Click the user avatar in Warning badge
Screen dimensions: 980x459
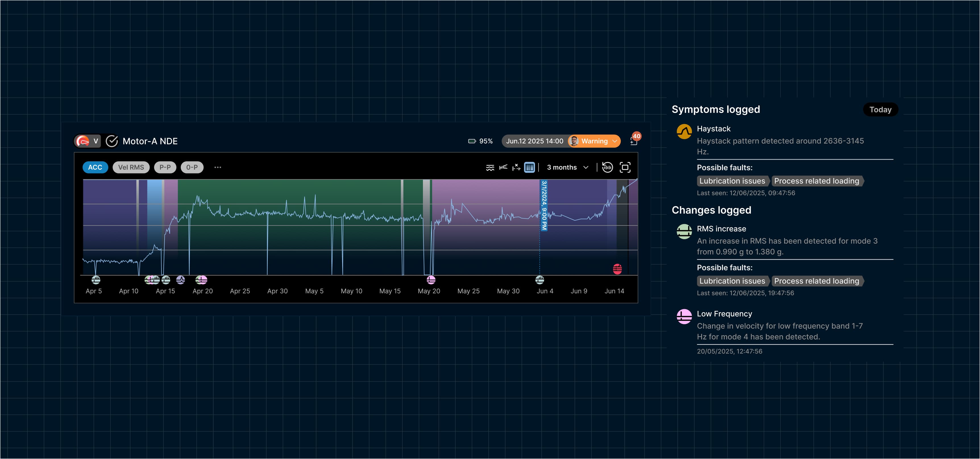(x=574, y=141)
